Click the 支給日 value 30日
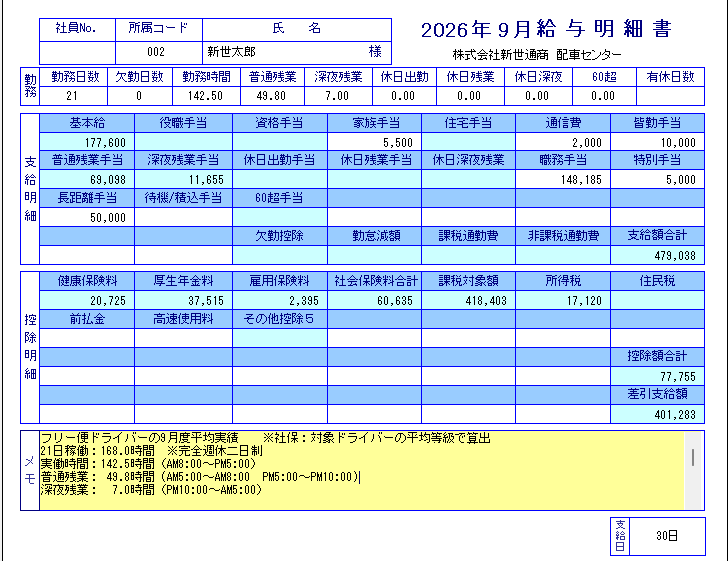 (x=667, y=536)
